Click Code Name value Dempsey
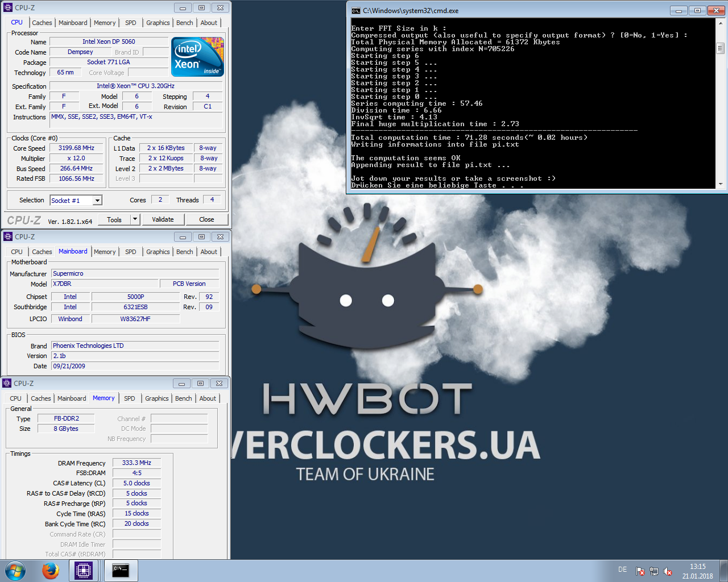Screen dimensions: 728x582 (x=80, y=52)
